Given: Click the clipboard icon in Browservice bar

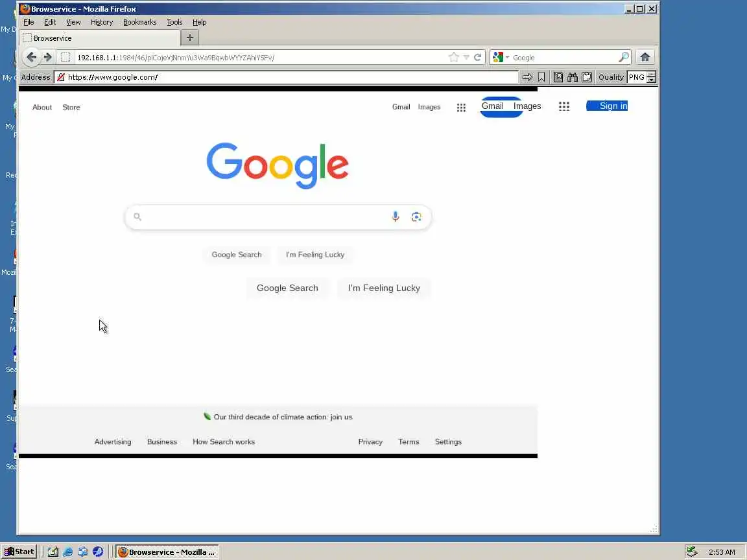Looking at the screenshot, I should (587, 77).
